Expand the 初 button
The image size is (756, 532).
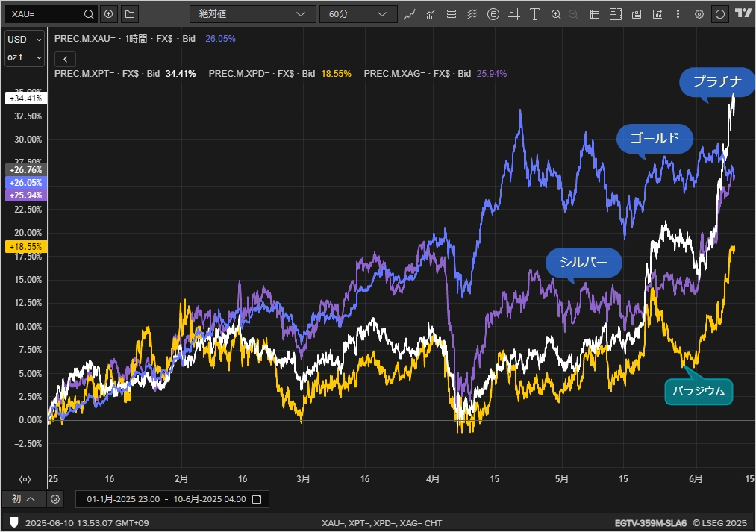pyautogui.click(x=24, y=499)
